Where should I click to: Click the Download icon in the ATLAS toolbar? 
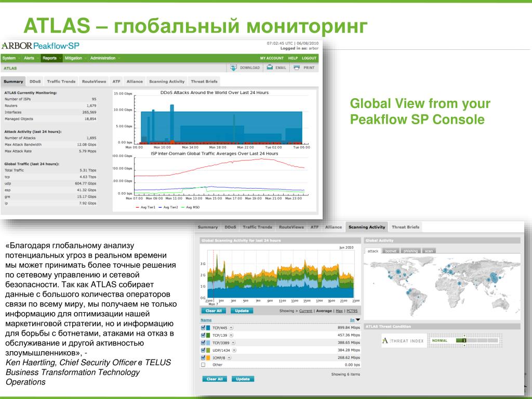click(233, 68)
